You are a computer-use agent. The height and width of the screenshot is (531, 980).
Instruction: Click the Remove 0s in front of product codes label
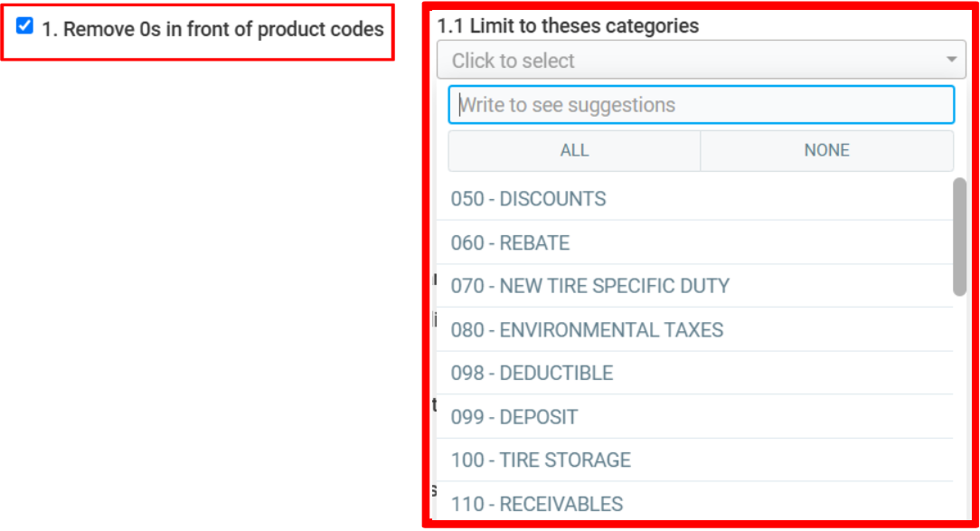[x=212, y=29]
